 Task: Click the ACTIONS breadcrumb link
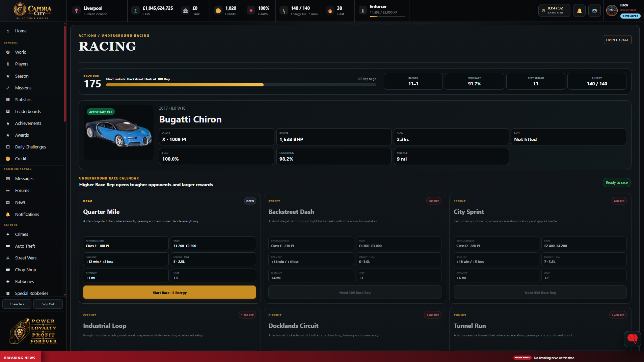(87, 36)
